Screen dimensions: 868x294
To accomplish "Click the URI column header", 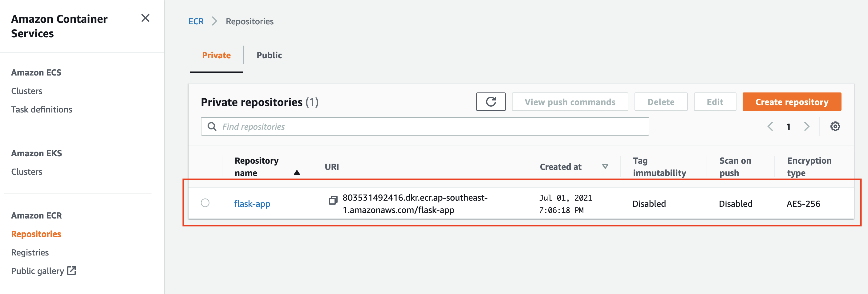I will pyautogui.click(x=332, y=166).
